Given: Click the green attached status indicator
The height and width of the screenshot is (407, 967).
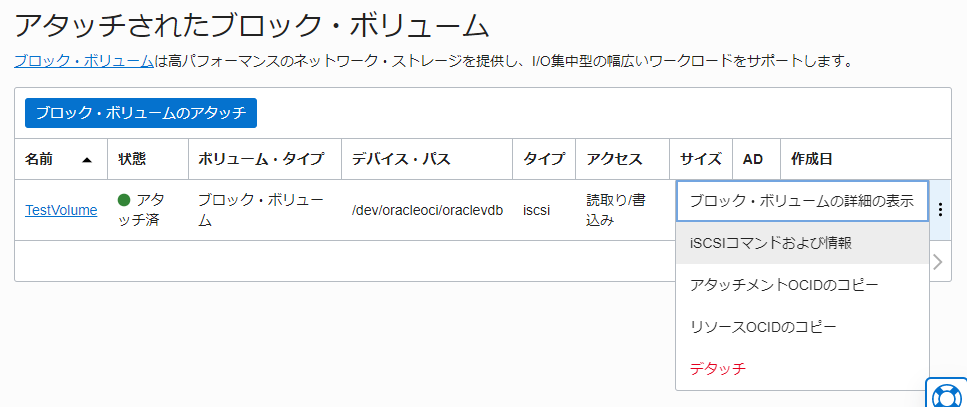Looking at the screenshot, I should (125, 200).
